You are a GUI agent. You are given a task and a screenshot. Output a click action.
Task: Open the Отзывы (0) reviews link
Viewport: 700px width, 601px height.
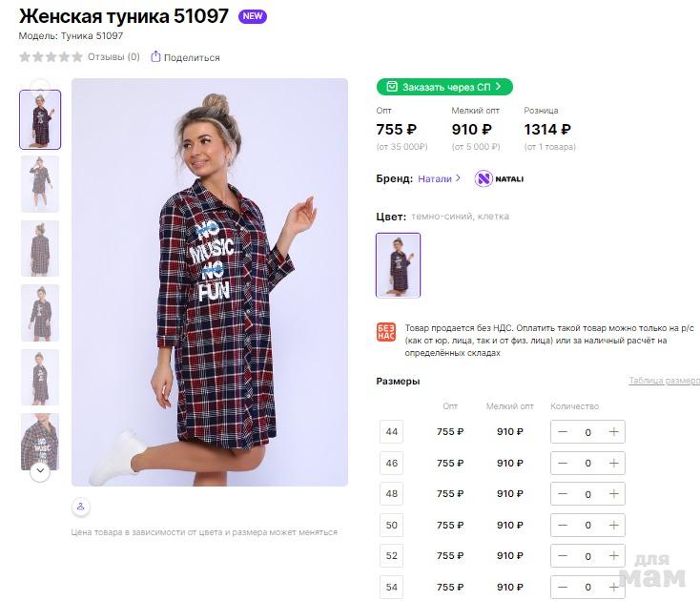point(113,57)
